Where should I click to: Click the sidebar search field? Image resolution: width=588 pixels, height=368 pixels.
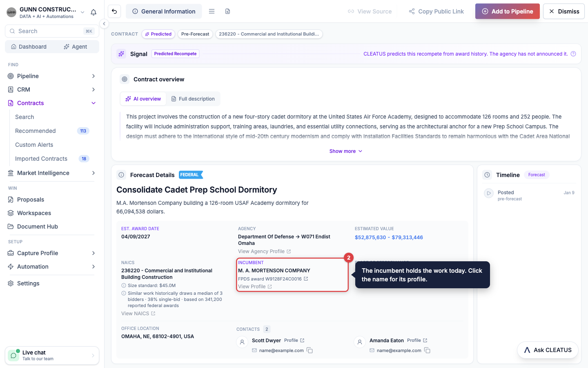52,31
